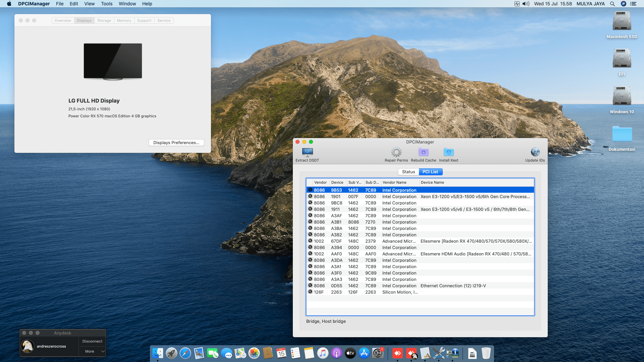Viewport: 644px width, 362px height.
Task: Open the Apple menu
Action: point(9,4)
